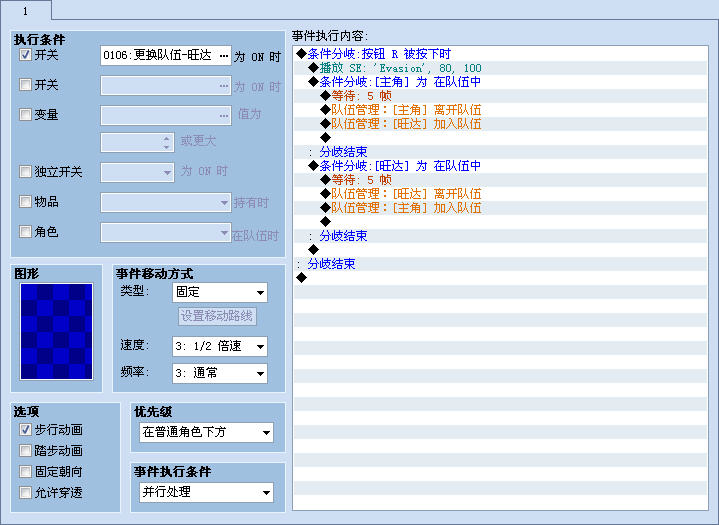Screen dimensions: 719x525
Task: Uncheck the first 开关 condition checkbox
Action: (x=25, y=55)
